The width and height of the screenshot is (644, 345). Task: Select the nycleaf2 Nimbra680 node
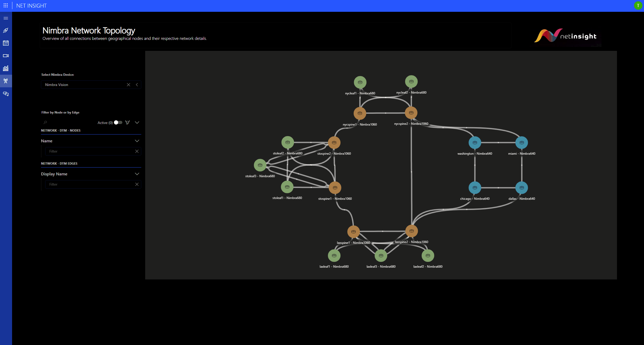point(411,82)
